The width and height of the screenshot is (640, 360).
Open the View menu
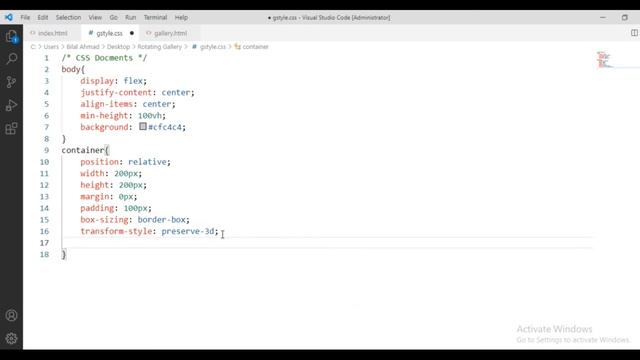pos(95,18)
